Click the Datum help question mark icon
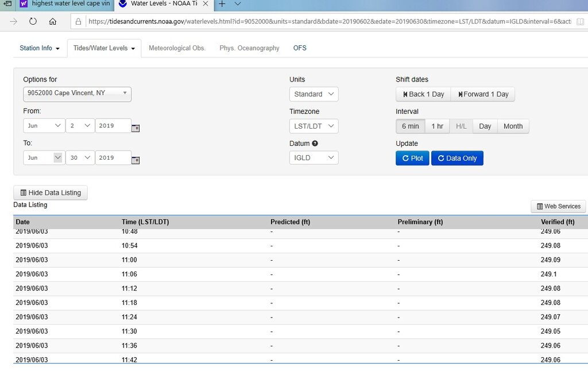Viewport: 588px width, 371px height. coord(315,144)
